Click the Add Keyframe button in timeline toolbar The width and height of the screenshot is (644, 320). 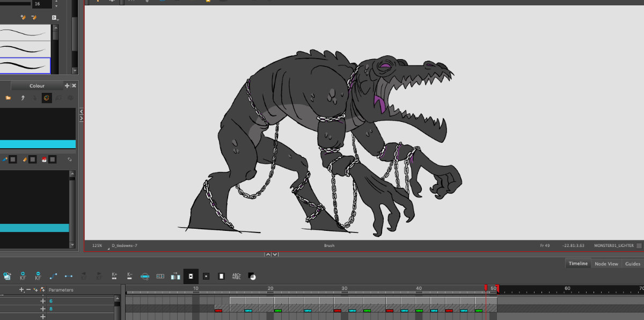(23, 276)
